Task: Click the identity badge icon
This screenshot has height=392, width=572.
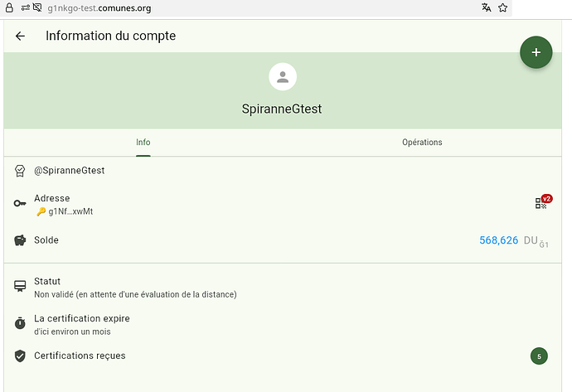Action: (x=20, y=171)
